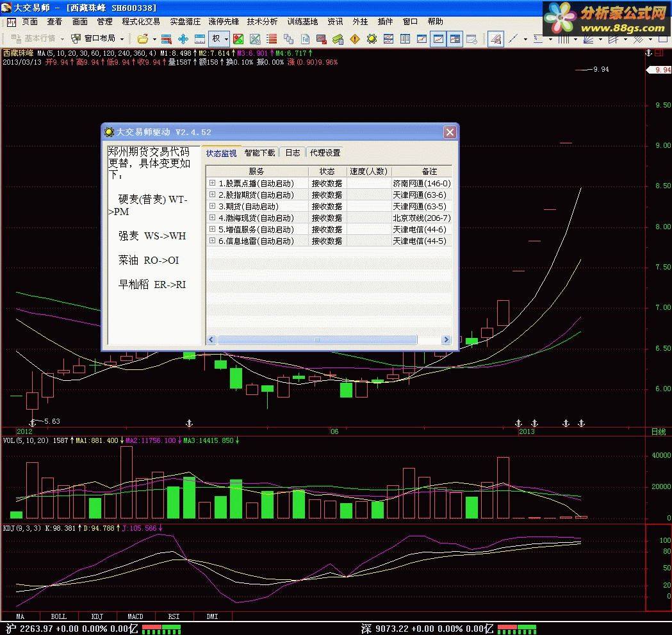Open the 插件 menu

click(x=385, y=21)
